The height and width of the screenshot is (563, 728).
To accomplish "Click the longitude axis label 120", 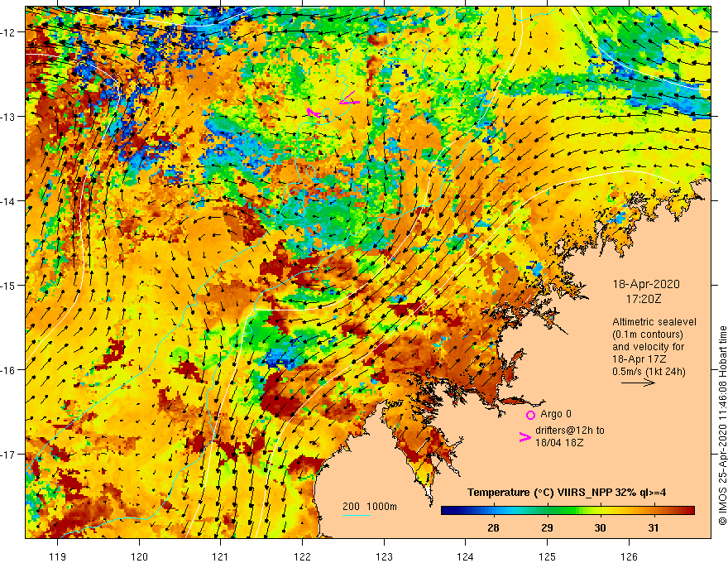I will (139, 556).
